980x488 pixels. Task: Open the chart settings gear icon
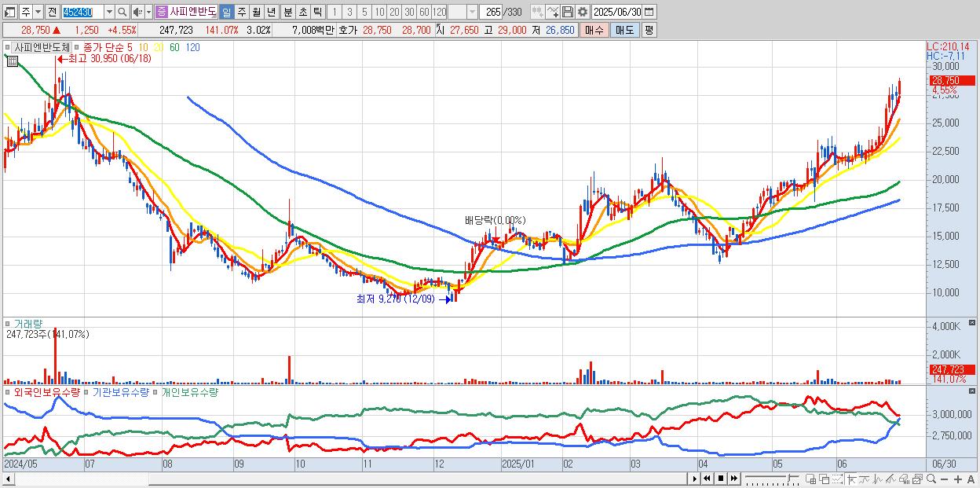tap(583, 12)
